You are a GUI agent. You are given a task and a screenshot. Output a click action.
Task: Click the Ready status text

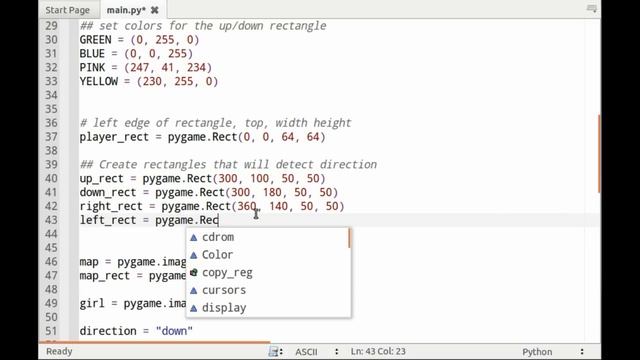point(59,351)
